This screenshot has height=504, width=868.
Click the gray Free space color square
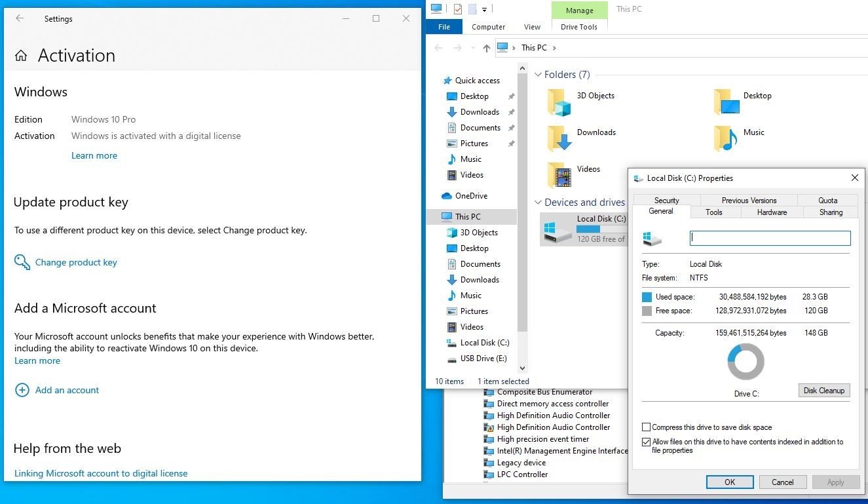[647, 311]
